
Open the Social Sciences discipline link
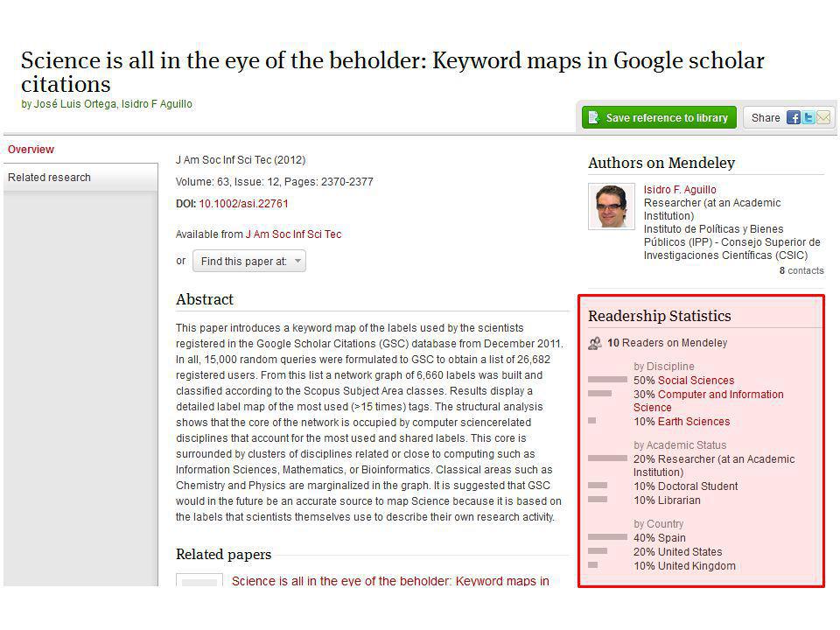click(x=696, y=381)
